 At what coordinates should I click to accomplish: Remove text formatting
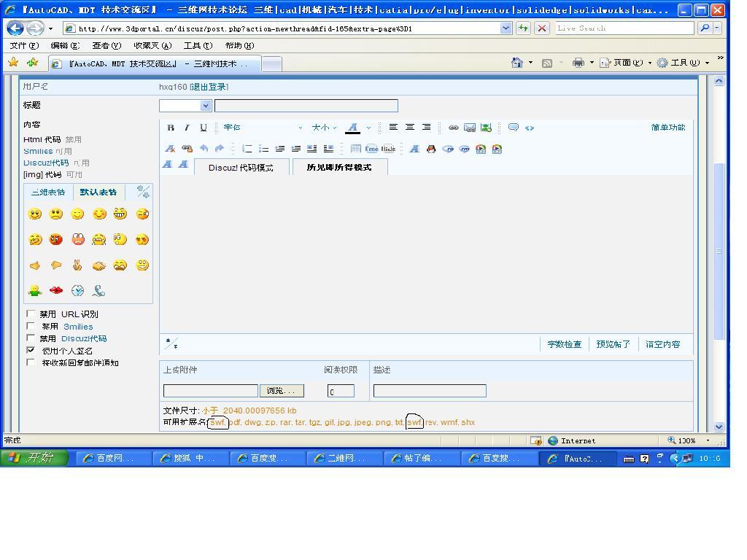[x=170, y=149]
